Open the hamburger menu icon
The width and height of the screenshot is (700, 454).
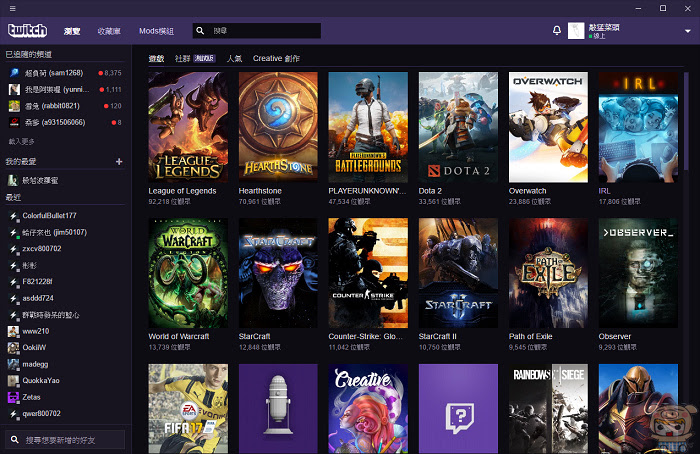pos(12,8)
